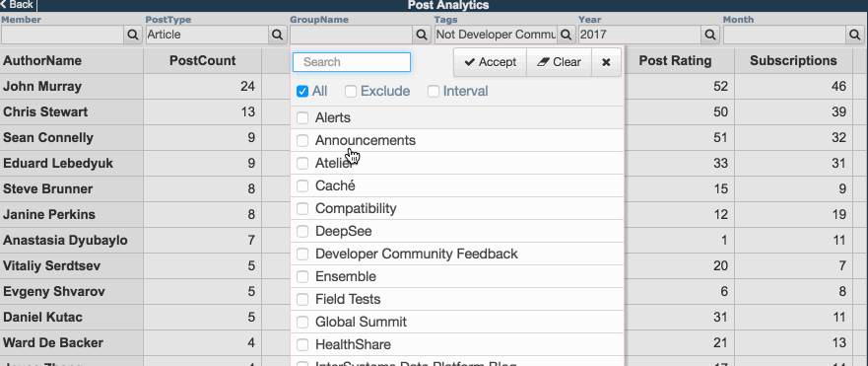Click the GroupName filter magnifier icon

pos(422,35)
